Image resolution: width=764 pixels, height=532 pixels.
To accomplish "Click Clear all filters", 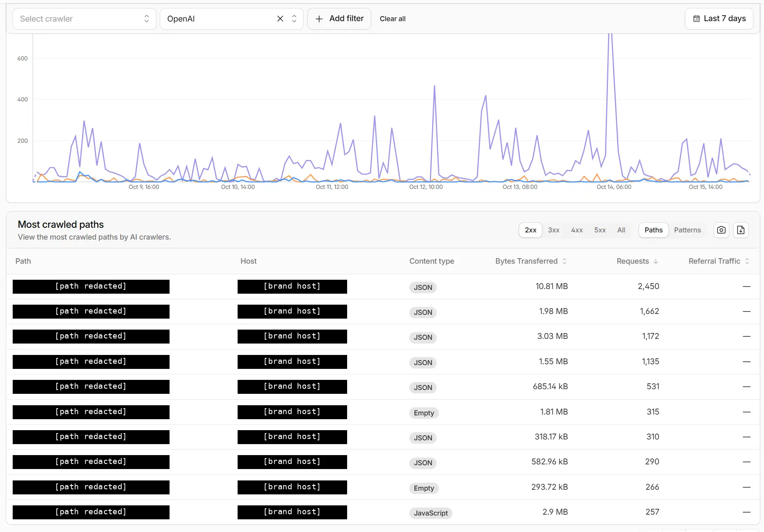I will (392, 19).
